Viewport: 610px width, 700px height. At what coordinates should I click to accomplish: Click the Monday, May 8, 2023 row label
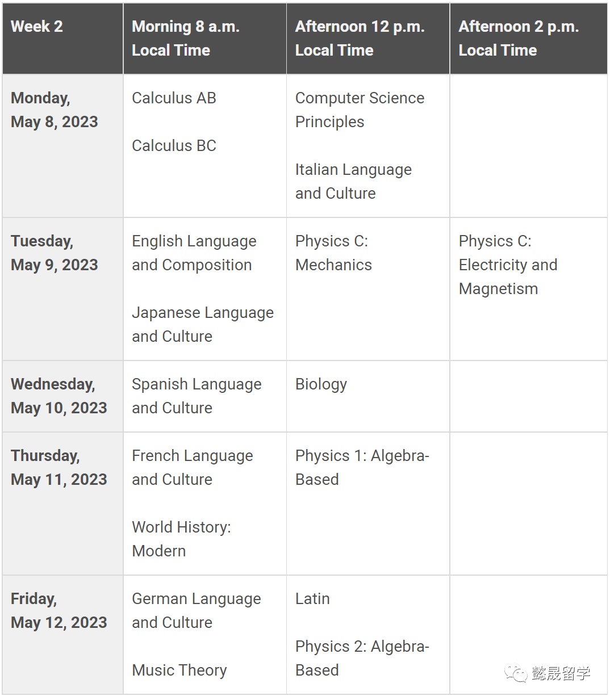click(55, 110)
